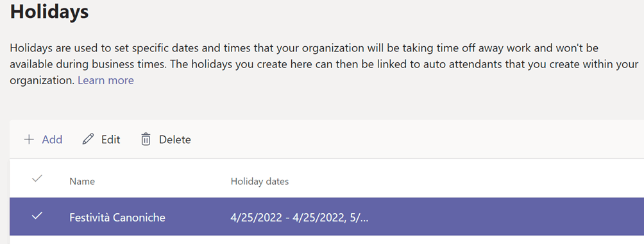The height and width of the screenshot is (244, 644).
Task: Open the Learn more link
Action: [x=106, y=80]
